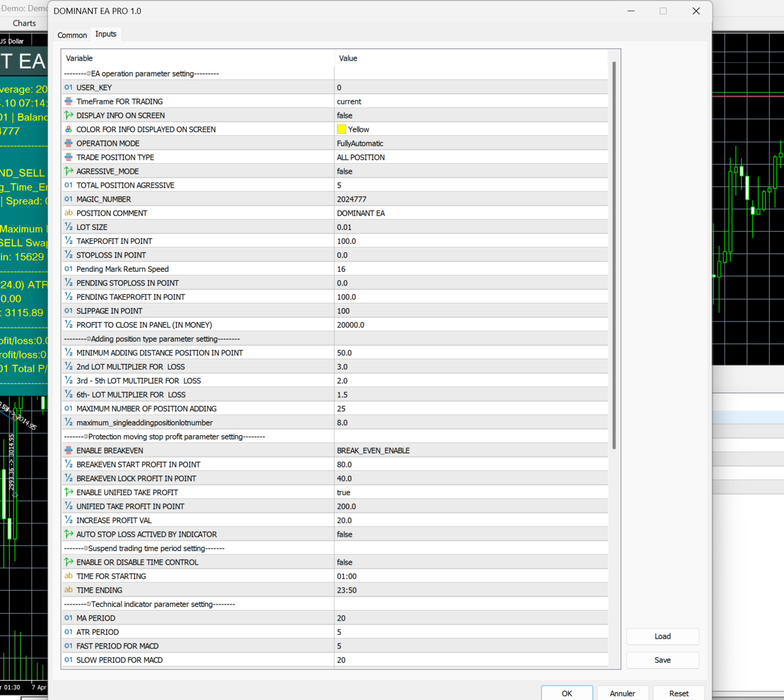Click the integer icon next to USER_KEY

(x=69, y=87)
